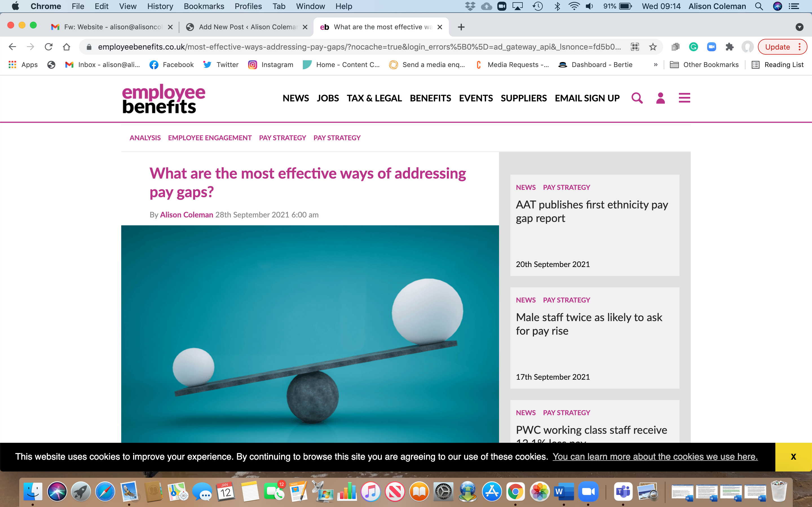812x507 pixels.
Task: Open the Zoom extension icon in toolbar
Action: tap(711, 47)
